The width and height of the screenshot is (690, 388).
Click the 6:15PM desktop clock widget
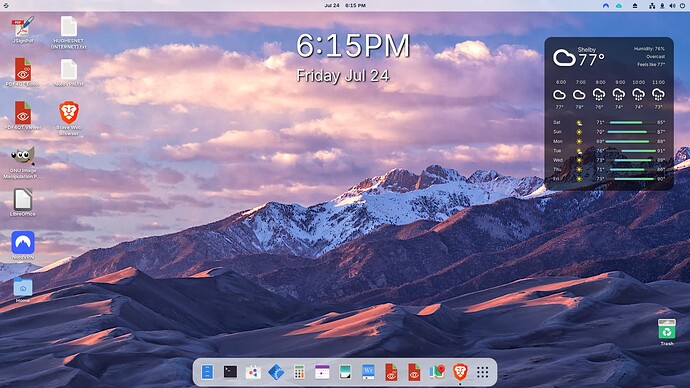353,46
